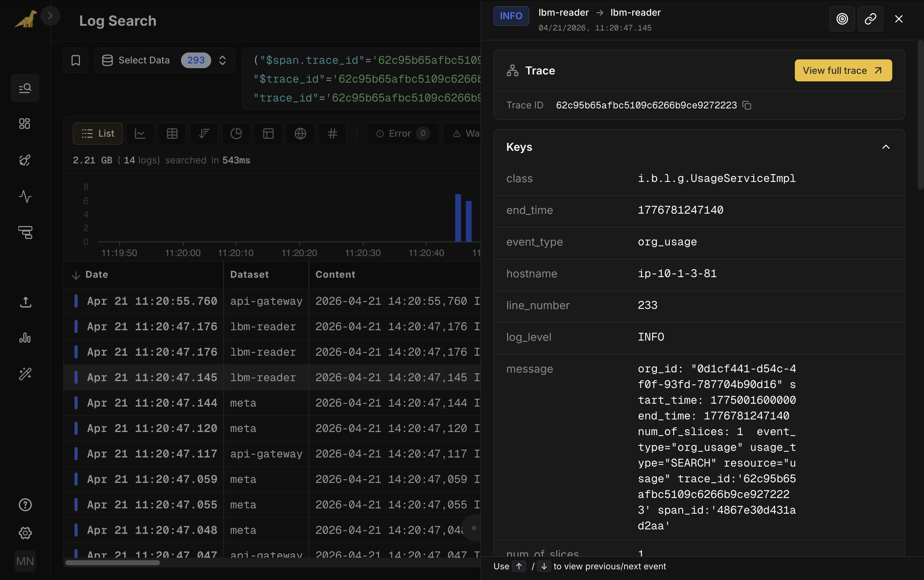Click the bookmark saved queries icon

point(76,60)
